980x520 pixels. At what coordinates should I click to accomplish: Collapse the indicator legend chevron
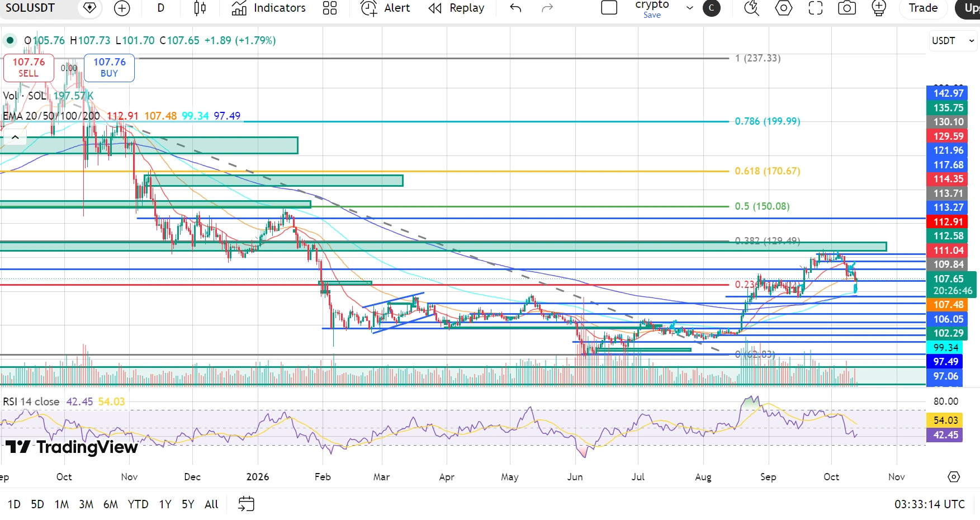[15, 137]
